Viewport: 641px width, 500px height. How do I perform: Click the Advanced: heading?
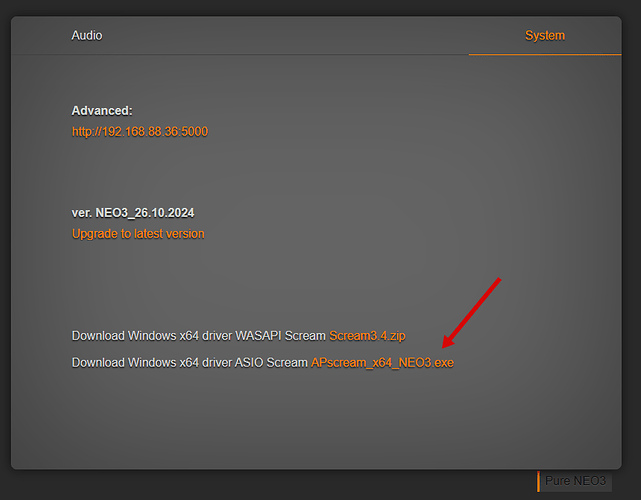click(x=102, y=110)
